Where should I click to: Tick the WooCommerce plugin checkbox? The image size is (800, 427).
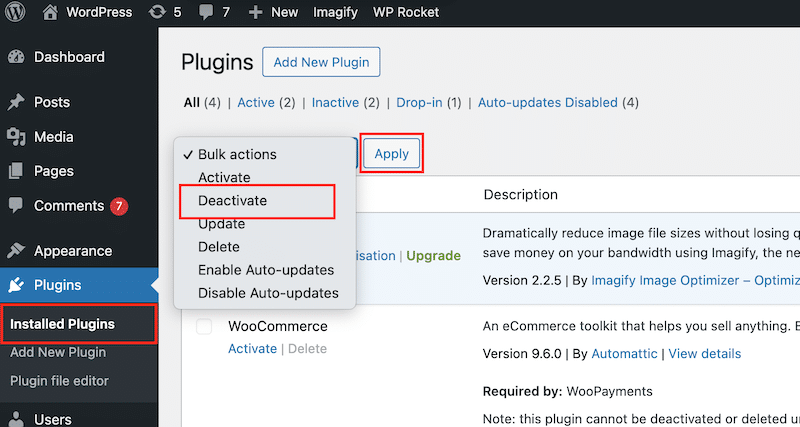pyautogui.click(x=204, y=326)
